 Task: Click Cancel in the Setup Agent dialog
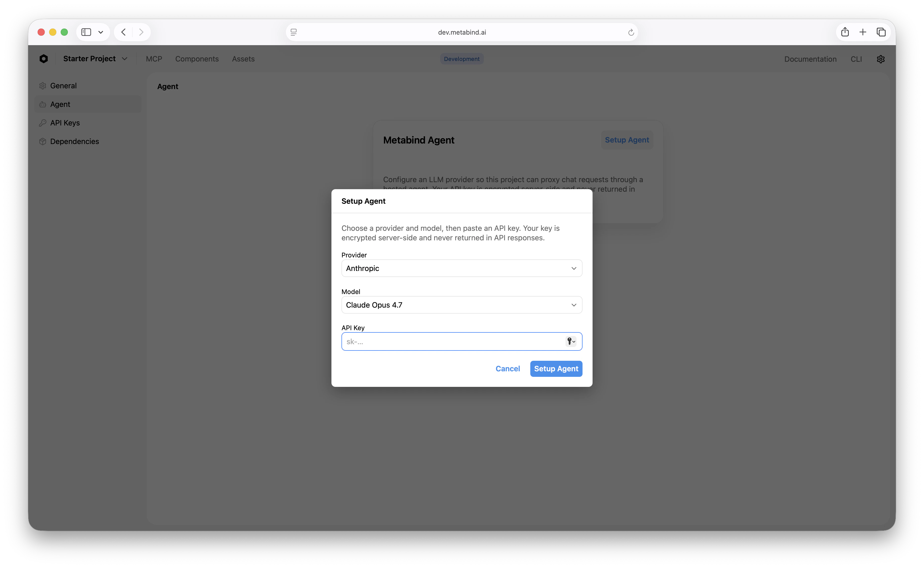click(507, 369)
